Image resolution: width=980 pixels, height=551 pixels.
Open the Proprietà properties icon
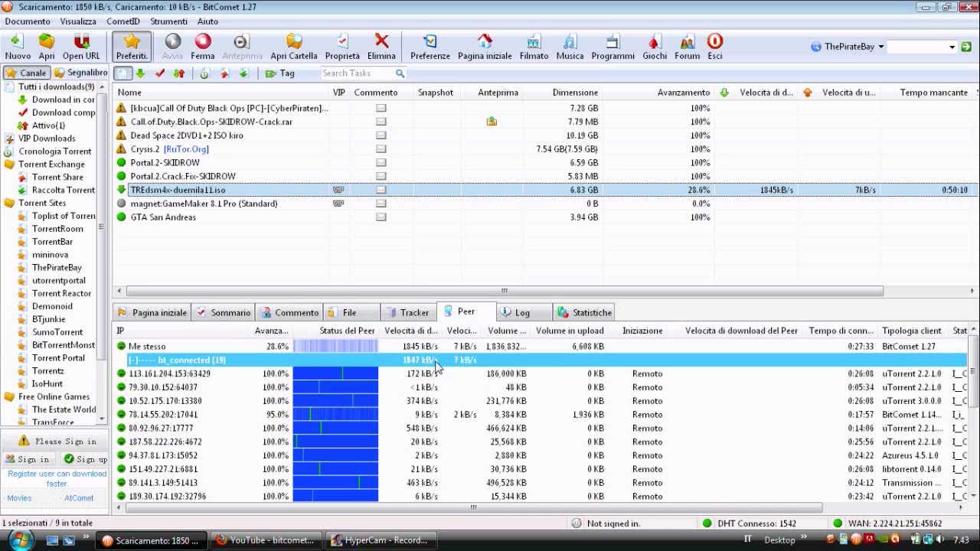pos(342,47)
